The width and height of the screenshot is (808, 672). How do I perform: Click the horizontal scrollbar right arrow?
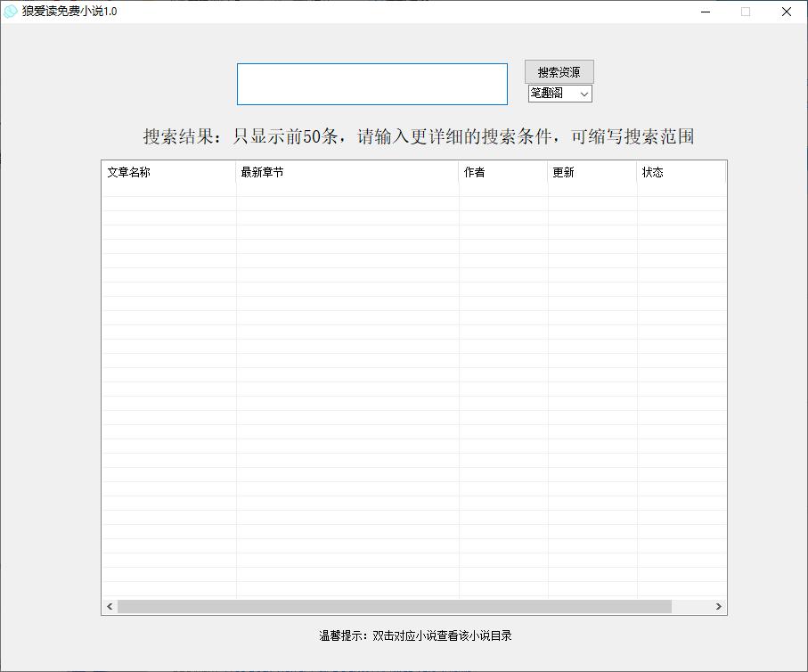718,607
